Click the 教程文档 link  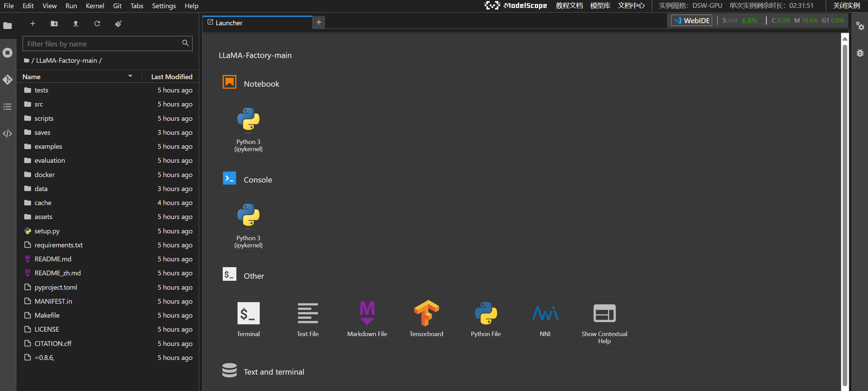click(569, 5)
